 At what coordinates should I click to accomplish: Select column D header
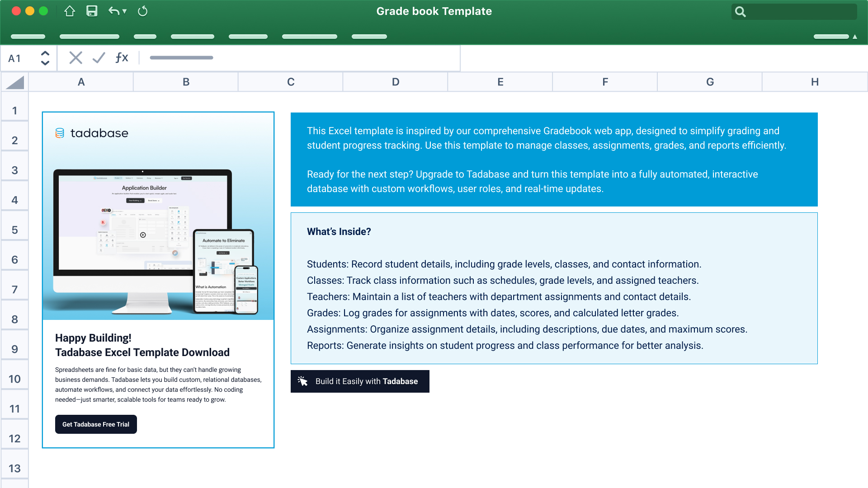pos(396,82)
